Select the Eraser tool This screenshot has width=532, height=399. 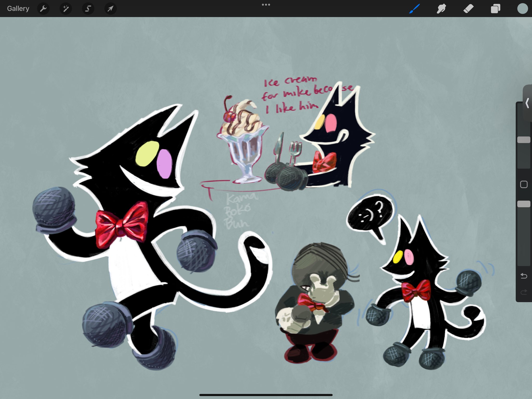(x=468, y=9)
